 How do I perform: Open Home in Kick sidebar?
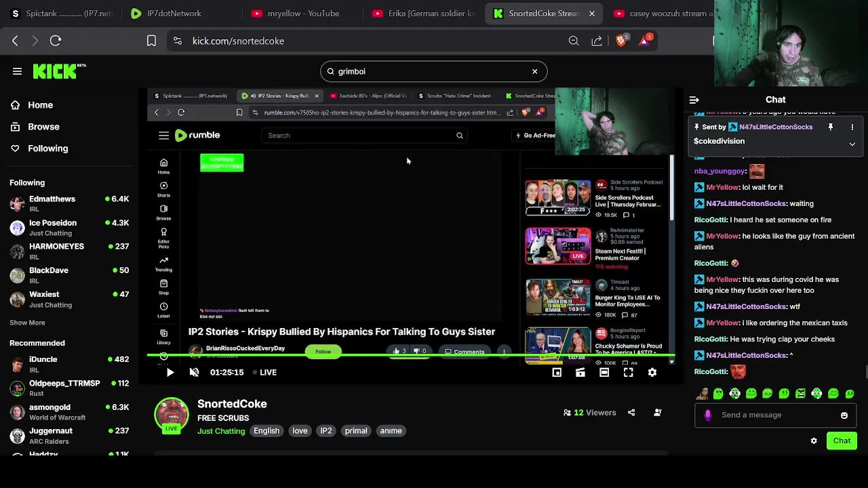pos(32,105)
